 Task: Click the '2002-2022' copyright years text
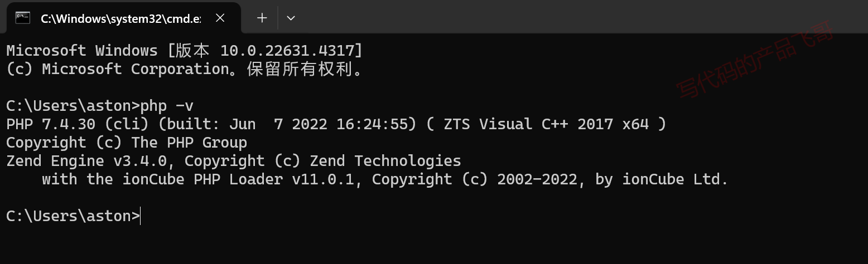(x=537, y=179)
